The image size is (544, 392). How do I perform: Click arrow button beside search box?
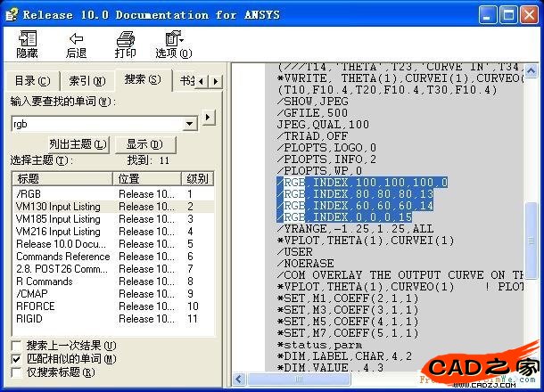tap(209, 118)
